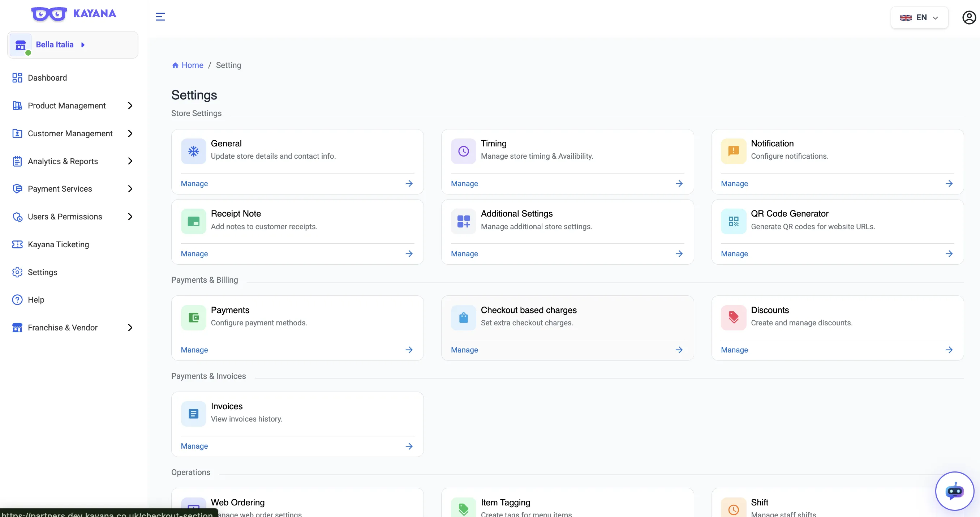980x517 pixels.
Task: Click Manage under Timing card
Action: [464, 184]
